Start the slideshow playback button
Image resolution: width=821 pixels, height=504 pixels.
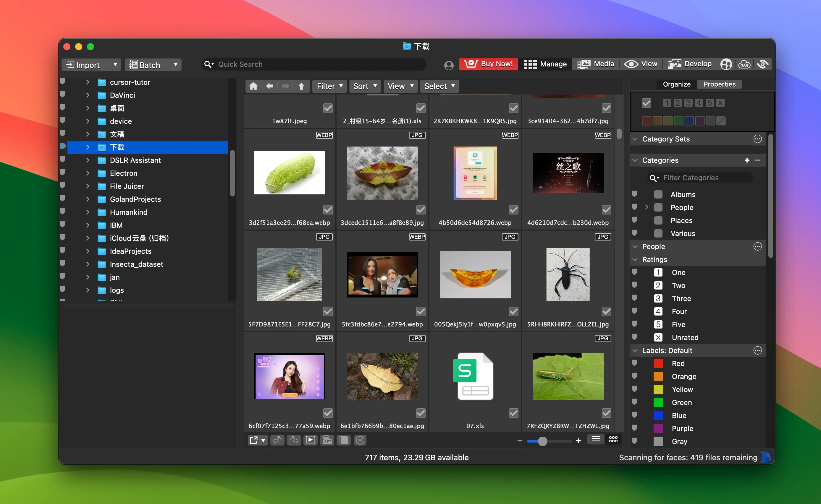tap(310, 440)
